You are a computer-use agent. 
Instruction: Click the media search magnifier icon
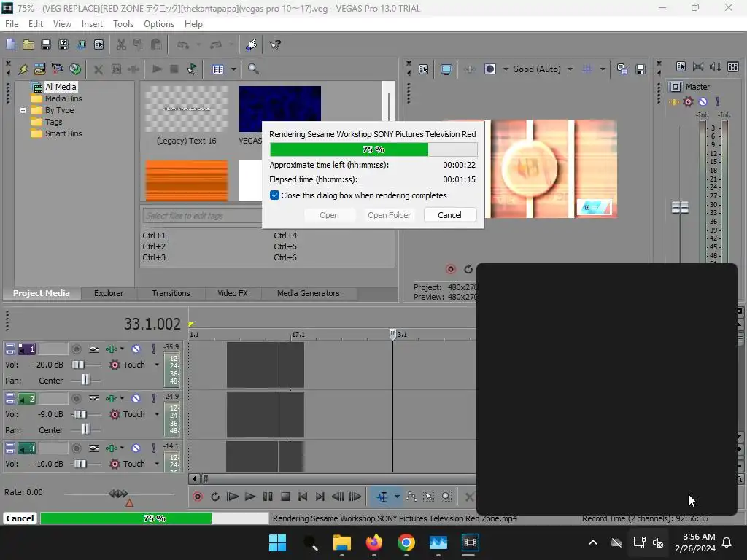[253, 69]
